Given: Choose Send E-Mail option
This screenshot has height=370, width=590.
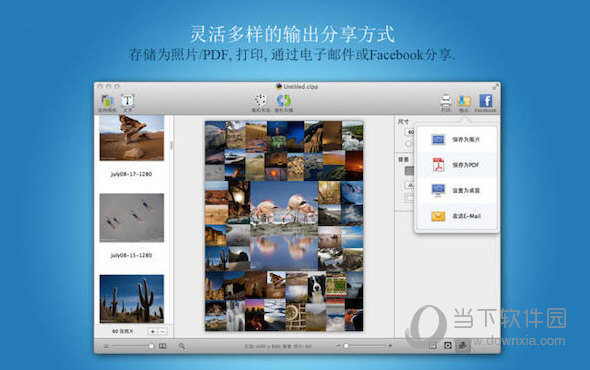Looking at the screenshot, I should 457,216.
